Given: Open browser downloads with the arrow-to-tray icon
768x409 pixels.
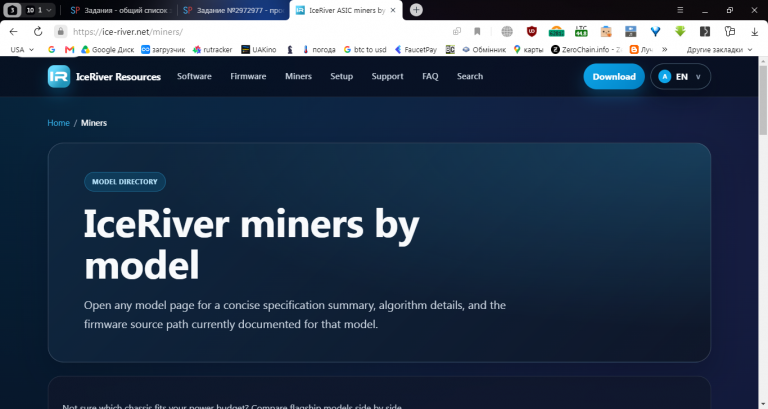Looking at the screenshot, I should point(754,31).
